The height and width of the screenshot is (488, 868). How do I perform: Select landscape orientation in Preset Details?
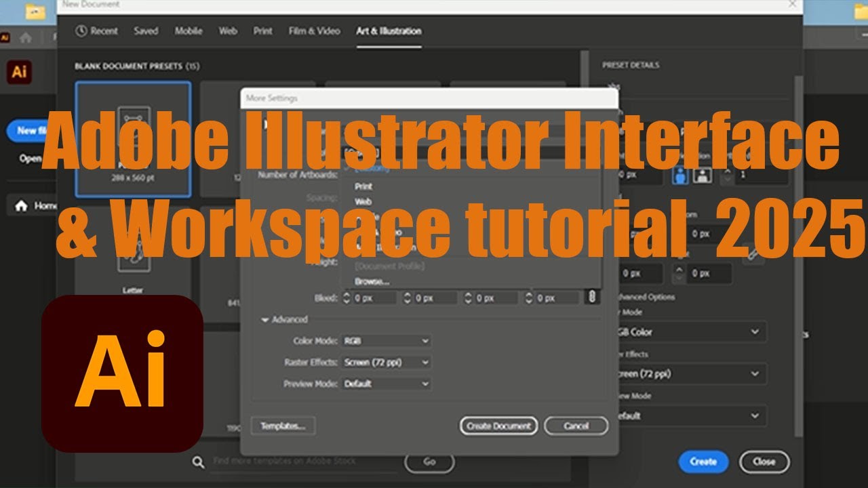pos(703,175)
